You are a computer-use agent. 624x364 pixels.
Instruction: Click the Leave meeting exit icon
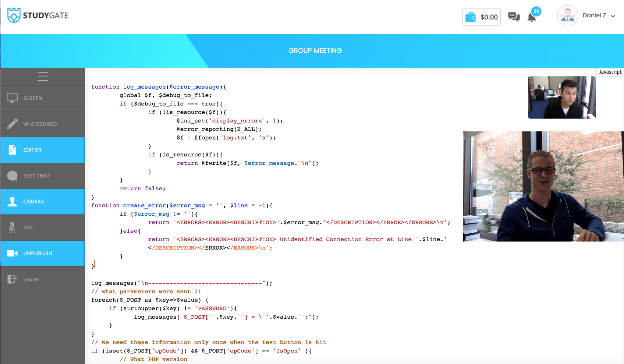click(x=12, y=279)
